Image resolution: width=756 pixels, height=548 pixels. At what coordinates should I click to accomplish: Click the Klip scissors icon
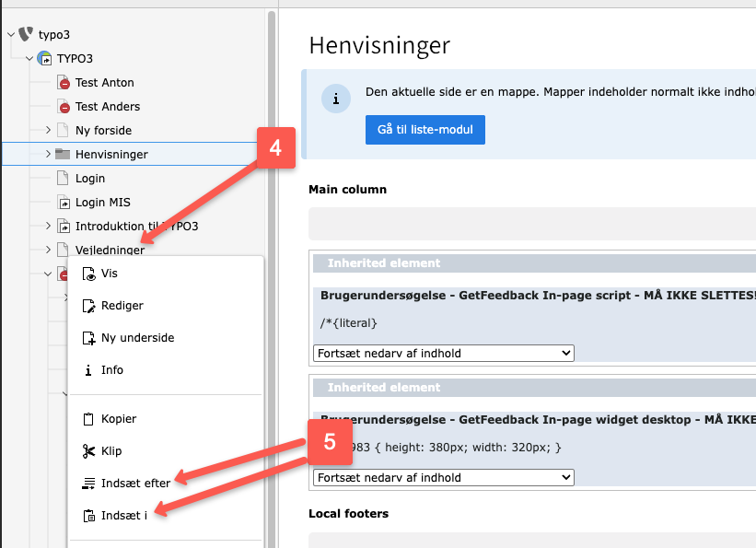88,451
